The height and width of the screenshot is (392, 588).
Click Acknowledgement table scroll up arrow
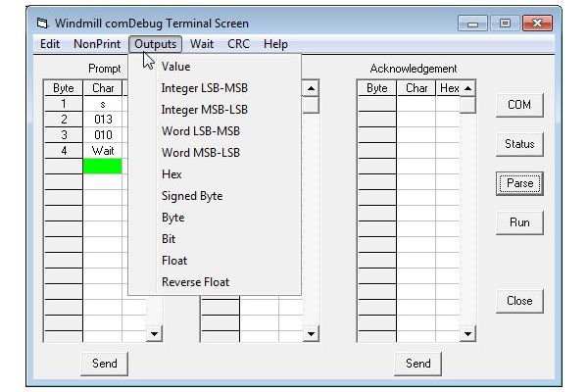pyautogui.click(x=467, y=88)
